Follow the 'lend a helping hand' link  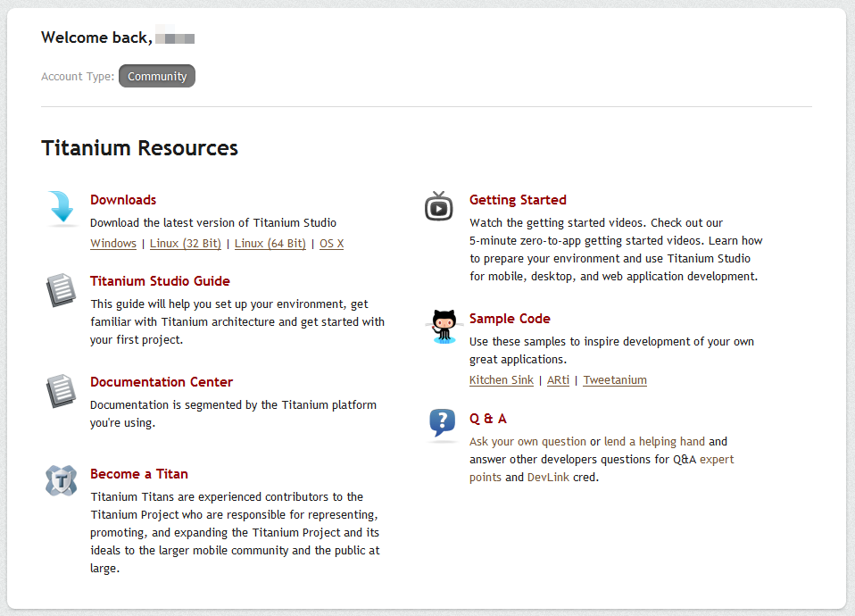(x=654, y=442)
